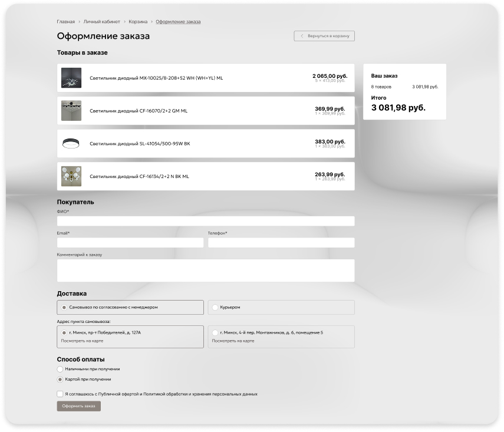Select pickup address пр-т Победителей, д. 127А
Image resolution: width=504 pixels, height=432 pixels.
[x=64, y=332]
